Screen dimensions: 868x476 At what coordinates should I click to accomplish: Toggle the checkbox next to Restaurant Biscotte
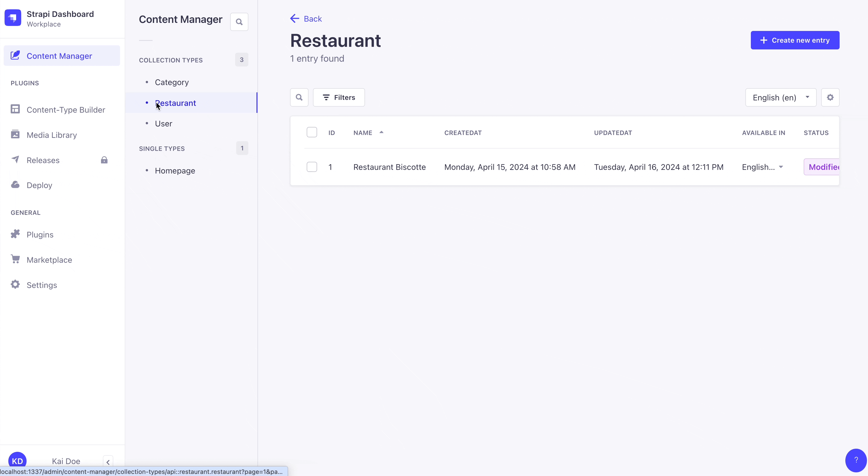tap(311, 167)
